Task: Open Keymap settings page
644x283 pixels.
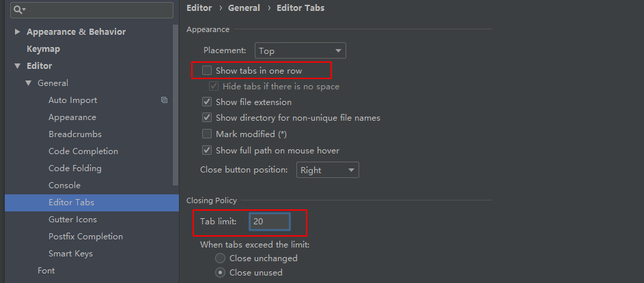Action: [x=43, y=49]
